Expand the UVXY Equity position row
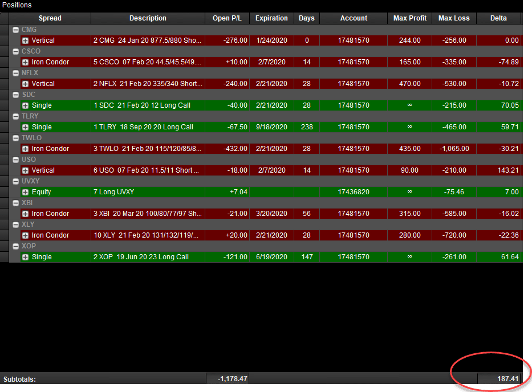This screenshot has height=392, width=532. 26,192
